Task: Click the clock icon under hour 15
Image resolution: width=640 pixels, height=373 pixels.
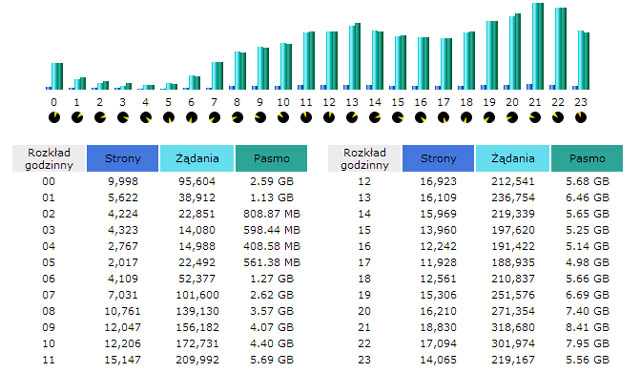Action: (398, 118)
